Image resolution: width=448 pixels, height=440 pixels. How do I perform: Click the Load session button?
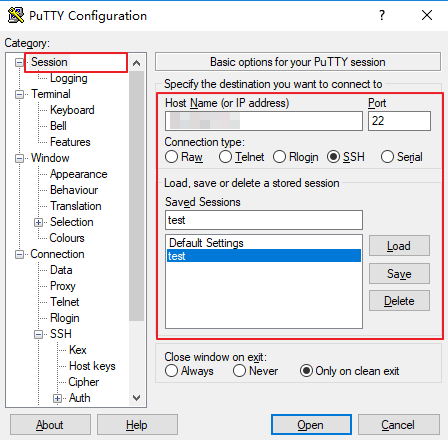click(399, 246)
